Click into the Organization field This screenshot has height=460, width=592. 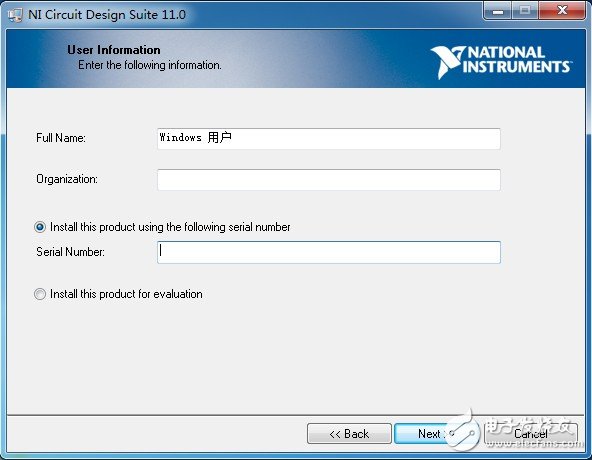[x=329, y=180]
